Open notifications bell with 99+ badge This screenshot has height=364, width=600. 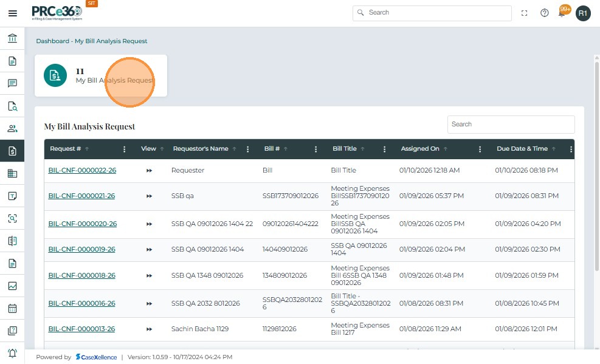click(563, 13)
